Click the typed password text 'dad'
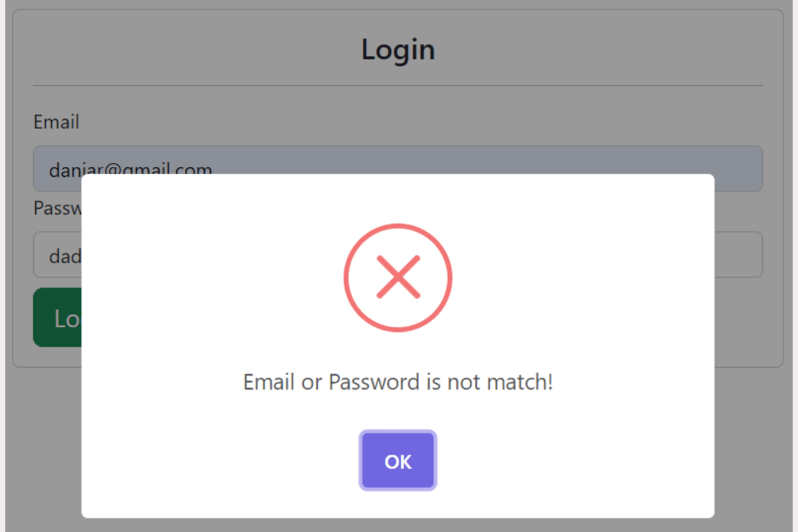798x532 pixels. click(x=65, y=256)
